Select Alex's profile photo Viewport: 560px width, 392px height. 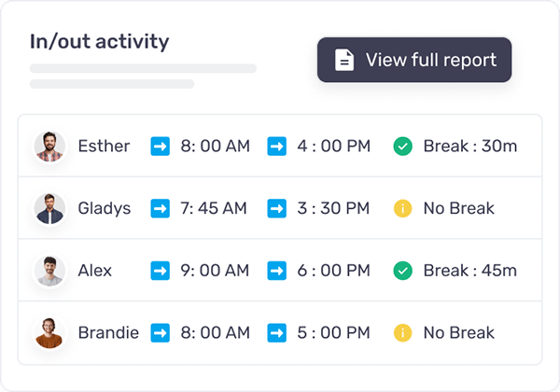(49, 271)
